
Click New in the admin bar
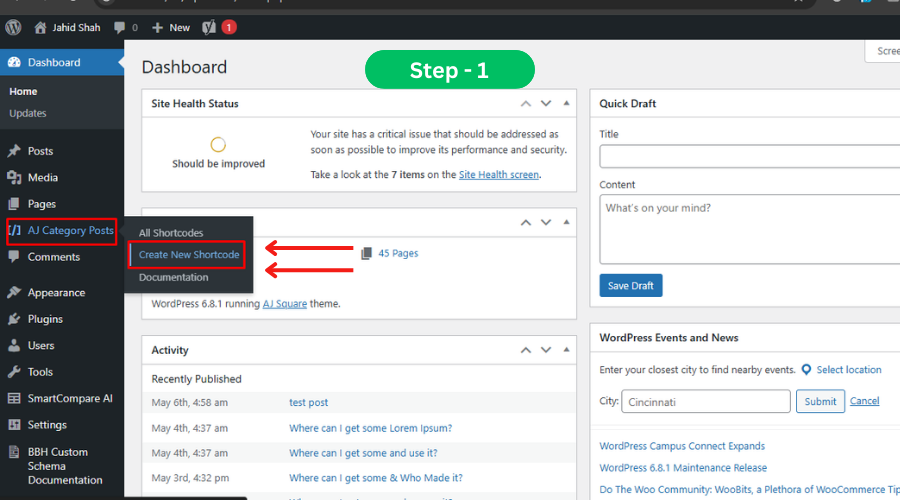[x=179, y=28]
